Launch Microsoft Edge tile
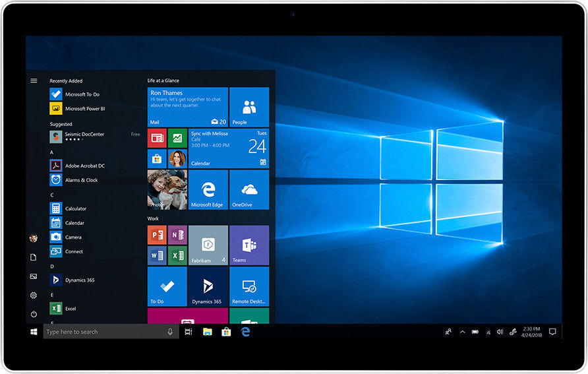The width and height of the screenshot is (588, 374). [208, 189]
